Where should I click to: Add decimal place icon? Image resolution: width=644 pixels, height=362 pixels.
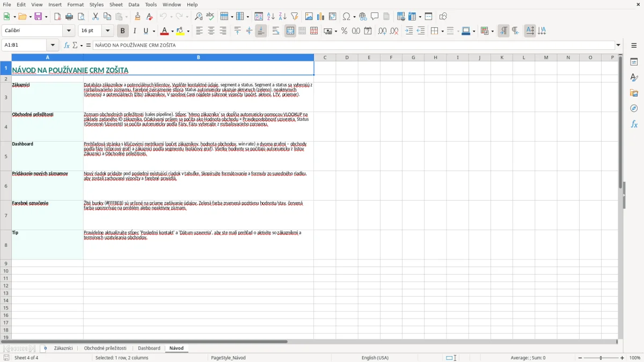pos(383,31)
